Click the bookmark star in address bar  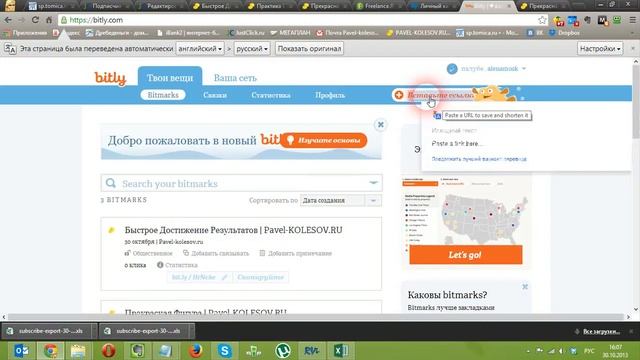point(542,20)
